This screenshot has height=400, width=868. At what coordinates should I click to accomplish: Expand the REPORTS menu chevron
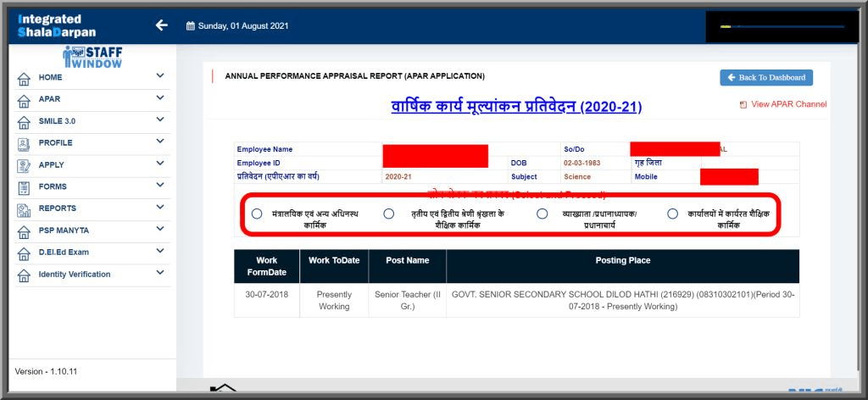(160, 207)
